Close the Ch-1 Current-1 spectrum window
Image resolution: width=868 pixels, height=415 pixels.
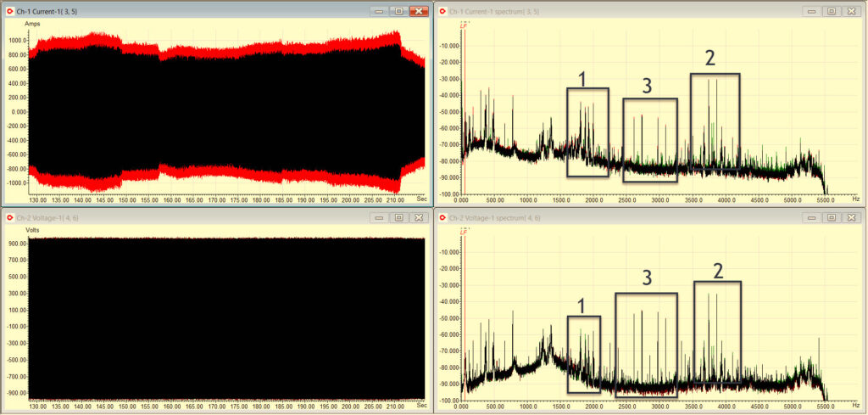(x=851, y=11)
